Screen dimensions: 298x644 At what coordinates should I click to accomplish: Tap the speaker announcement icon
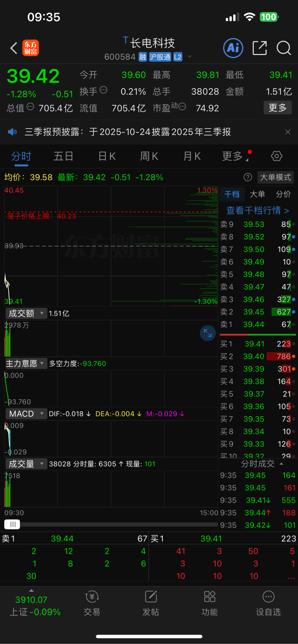pos(12,132)
